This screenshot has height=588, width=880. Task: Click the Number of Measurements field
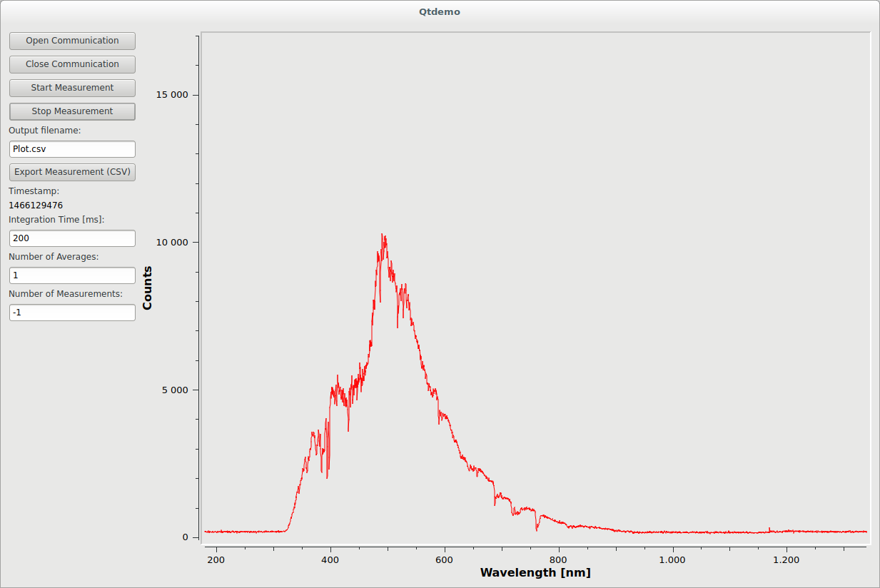coord(72,313)
